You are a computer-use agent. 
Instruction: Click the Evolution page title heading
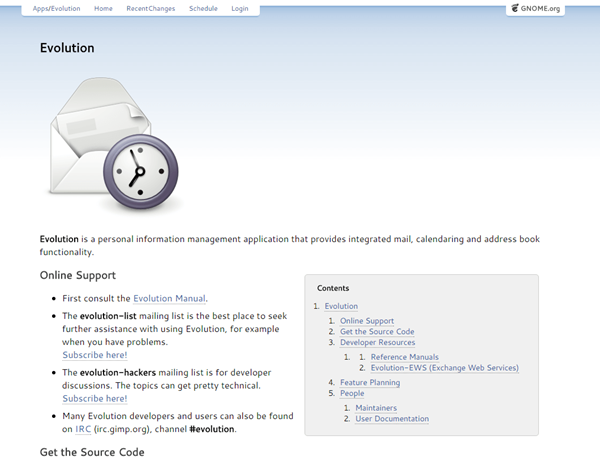coord(67,48)
